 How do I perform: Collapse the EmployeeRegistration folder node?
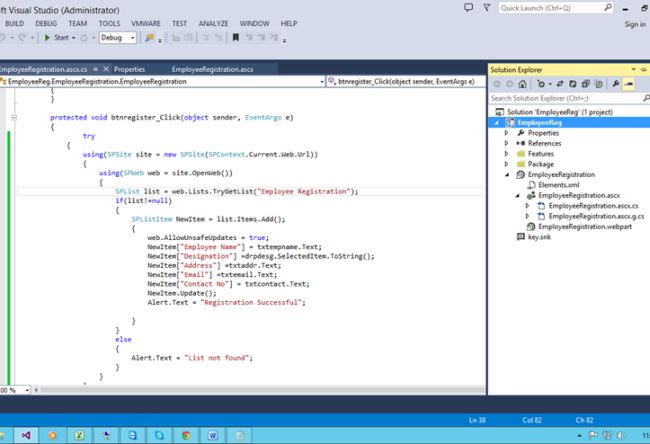pyautogui.click(x=507, y=174)
